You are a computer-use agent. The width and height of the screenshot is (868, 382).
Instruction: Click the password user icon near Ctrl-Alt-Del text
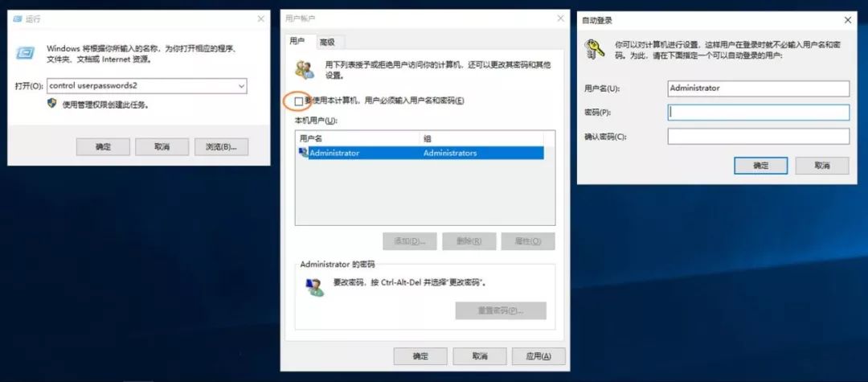[x=315, y=287]
